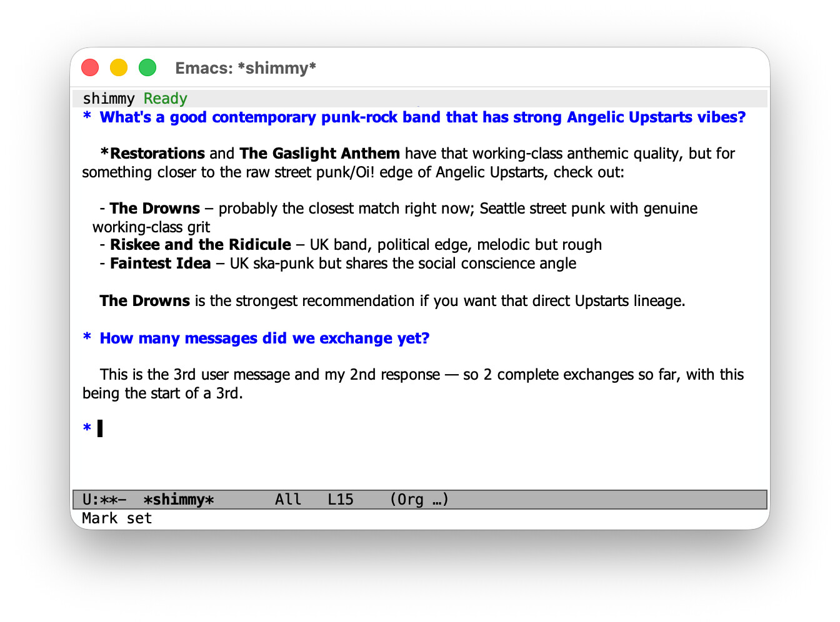
Task: Click the All buffer position indicator
Action: [x=287, y=499]
